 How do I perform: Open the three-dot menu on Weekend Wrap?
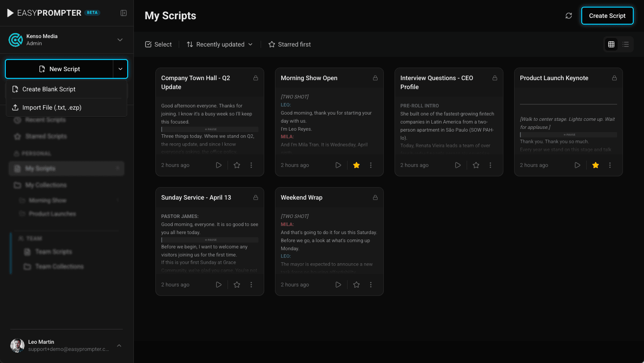coord(371,284)
